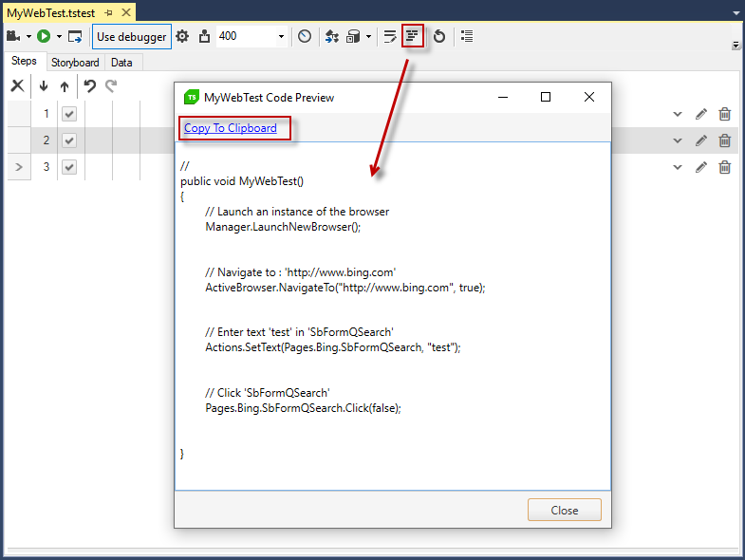The width and height of the screenshot is (745, 560).
Task: Click the list view icon at toolbar end
Action: (467, 36)
